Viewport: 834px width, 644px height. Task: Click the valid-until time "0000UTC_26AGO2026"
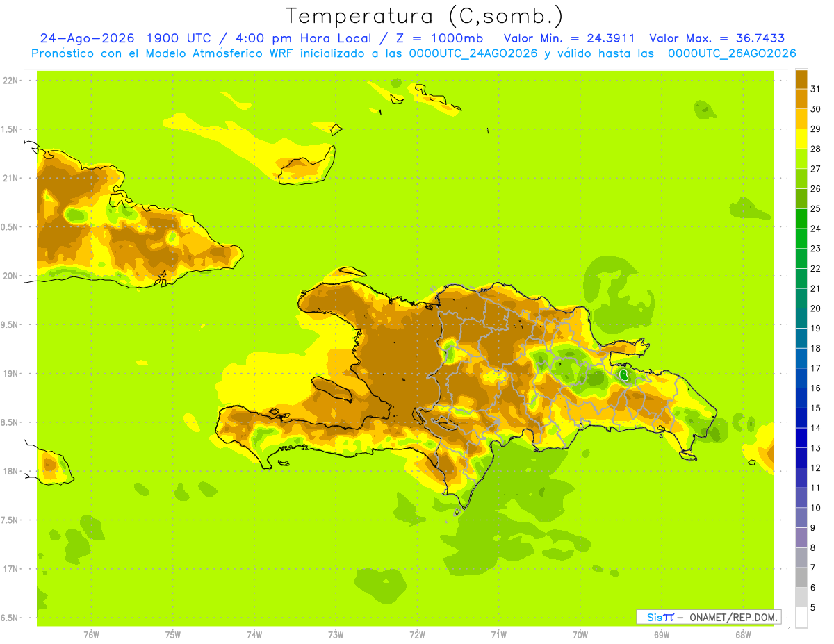tap(732, 53)
